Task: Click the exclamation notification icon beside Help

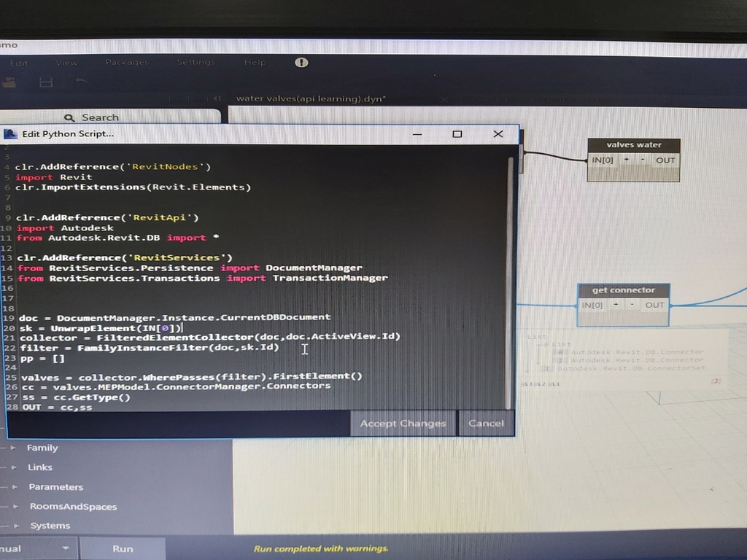Action: tap(301, 63)
